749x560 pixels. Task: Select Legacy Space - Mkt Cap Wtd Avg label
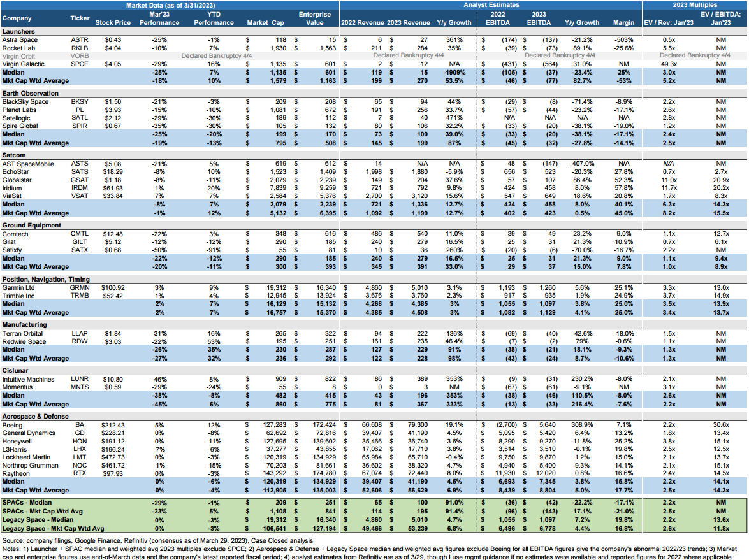(52, 529)
